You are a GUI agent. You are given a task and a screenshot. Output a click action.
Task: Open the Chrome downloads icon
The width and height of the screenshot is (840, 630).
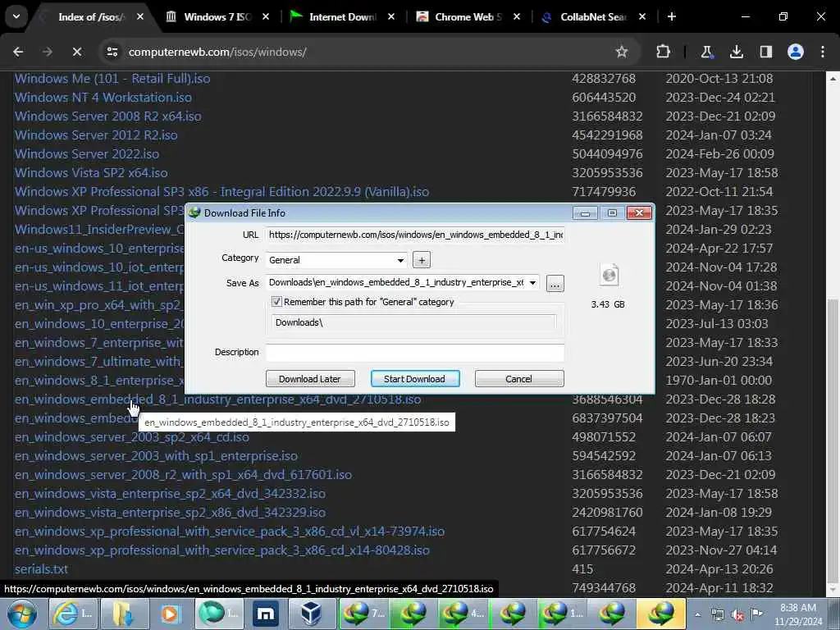click(x=736, y=52)
